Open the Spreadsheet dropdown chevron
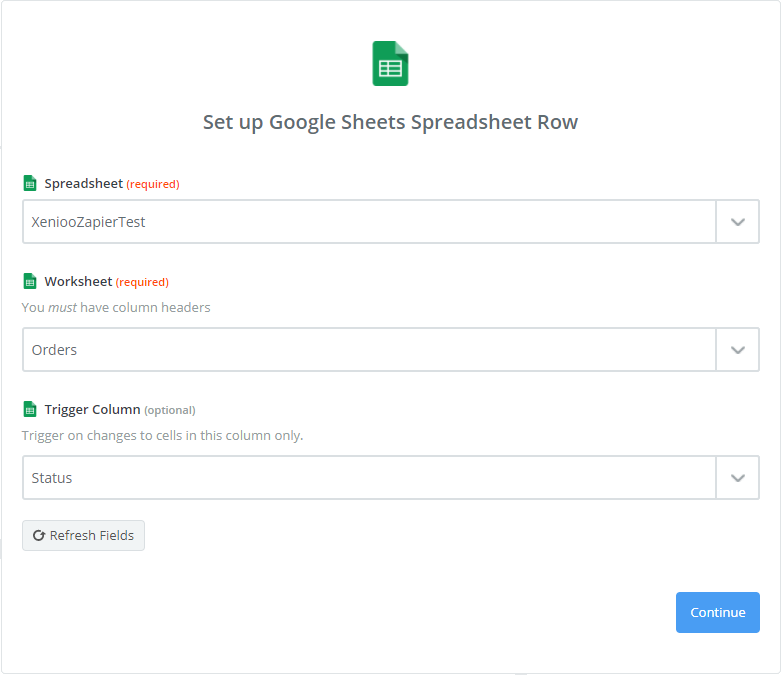Screen dimensions: 781x675 tap(738, 222)
